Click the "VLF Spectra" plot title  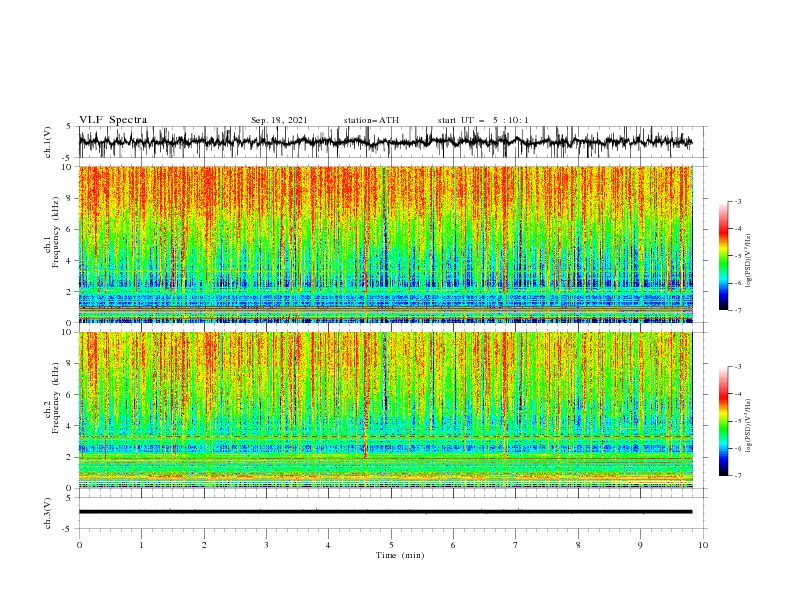click(x=113, y=120)
